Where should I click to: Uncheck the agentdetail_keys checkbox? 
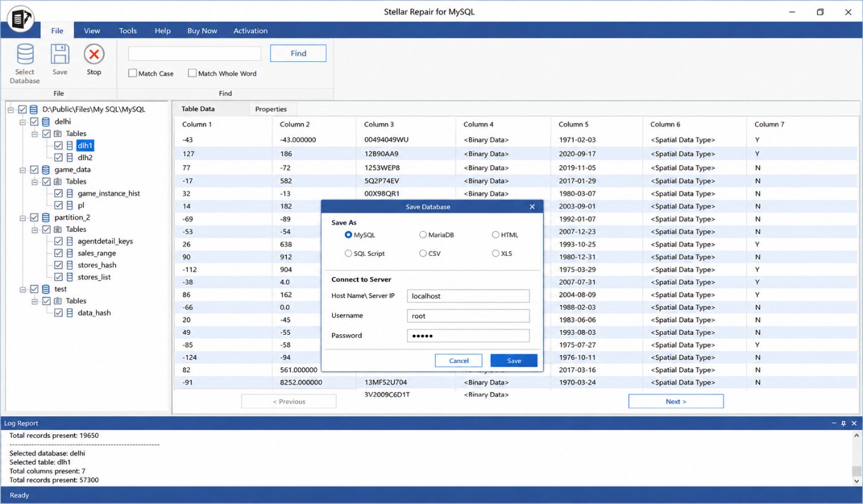click(x=58, y=241)
